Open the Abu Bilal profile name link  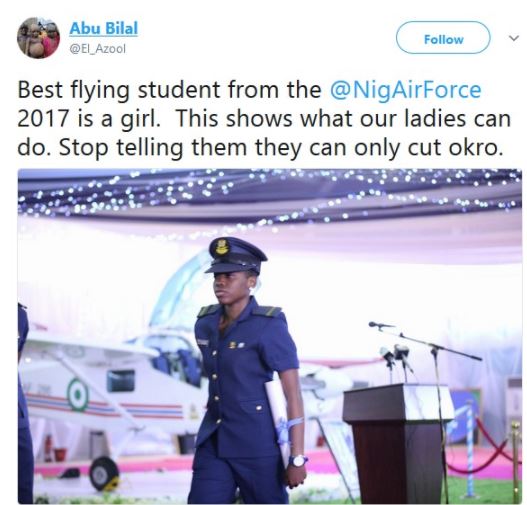104,28
